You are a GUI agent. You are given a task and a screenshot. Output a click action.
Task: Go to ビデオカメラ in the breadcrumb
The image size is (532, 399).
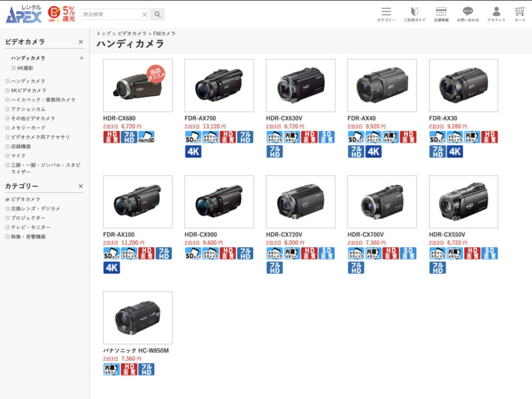(132, 34)
